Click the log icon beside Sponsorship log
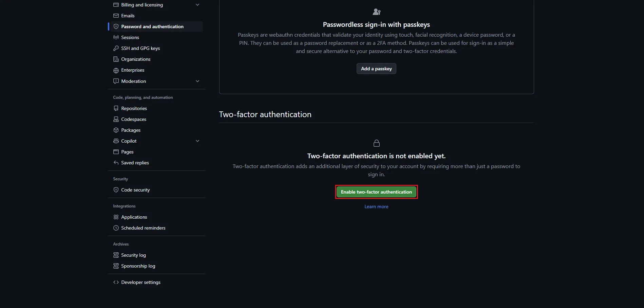This screenshot has height=308, width=644. (116, 266)
